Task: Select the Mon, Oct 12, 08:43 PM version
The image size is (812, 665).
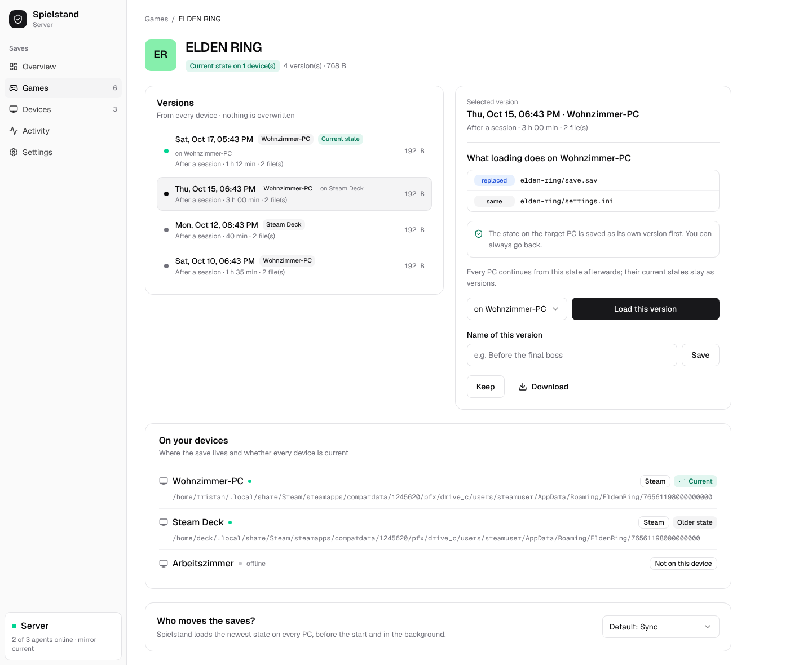Action: (294, 230)
